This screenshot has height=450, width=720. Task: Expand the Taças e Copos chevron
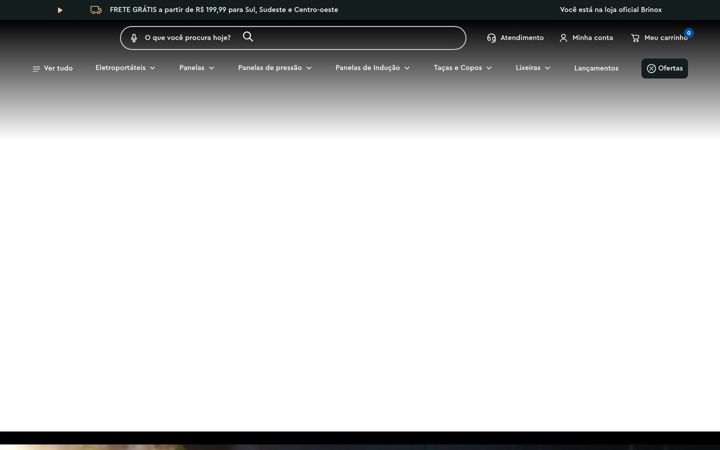[489, 68]
